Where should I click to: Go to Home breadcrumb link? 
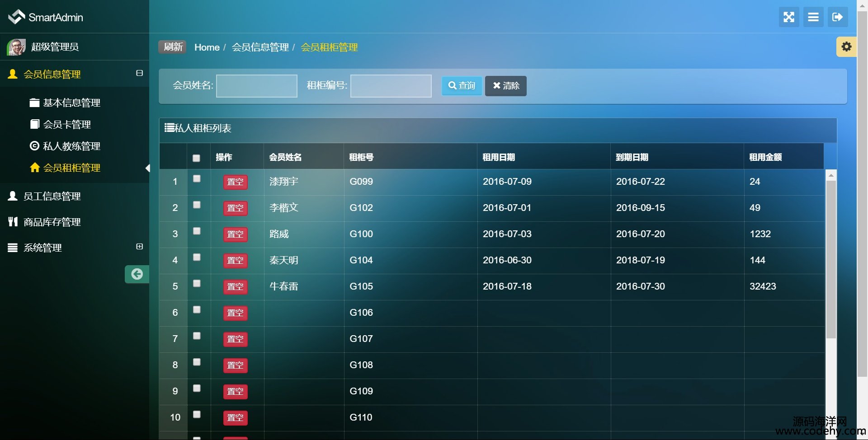207,47
